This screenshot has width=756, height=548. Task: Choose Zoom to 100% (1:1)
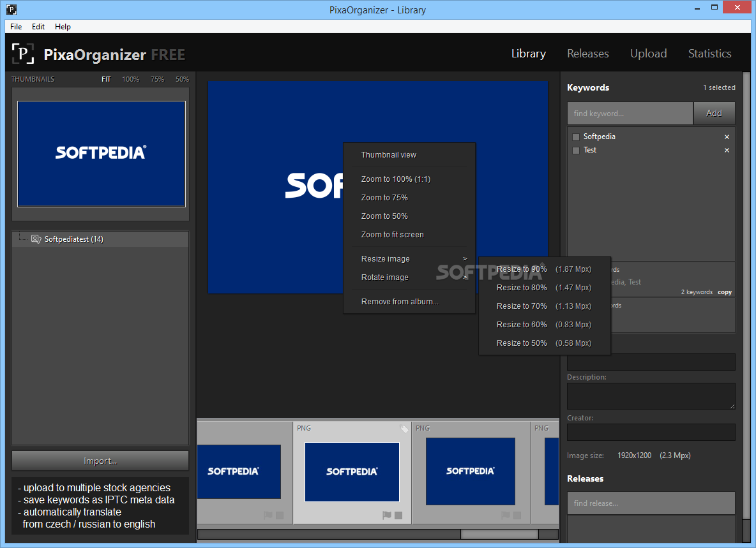click(409, 179)
